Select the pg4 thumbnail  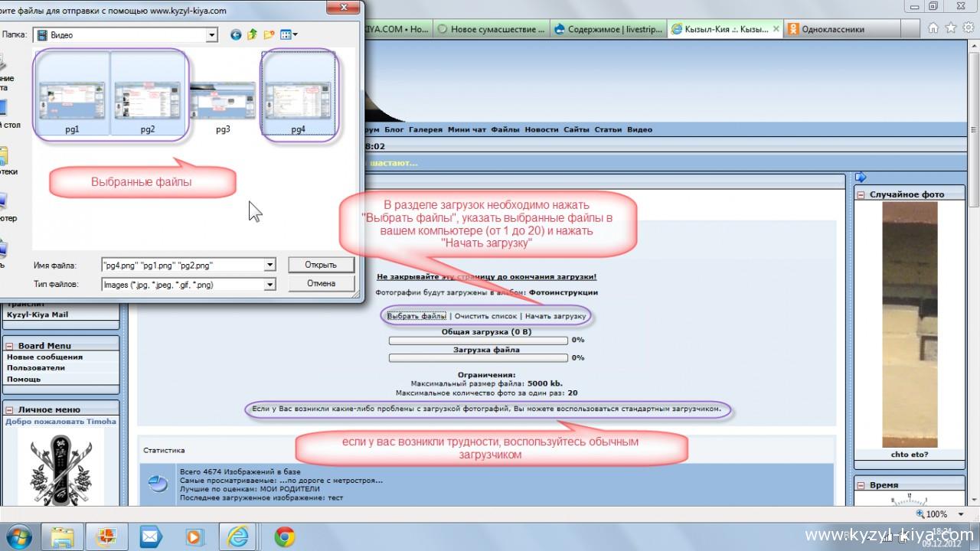(299, 95)
